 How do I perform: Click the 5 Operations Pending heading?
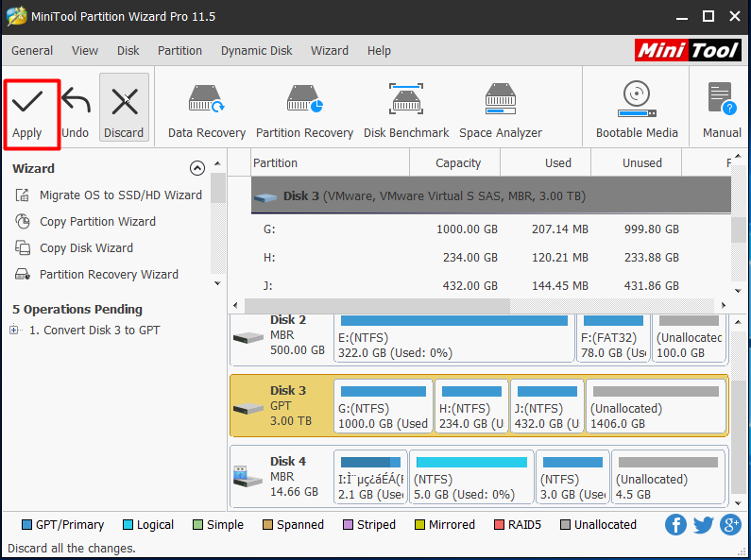click(77, 309)
